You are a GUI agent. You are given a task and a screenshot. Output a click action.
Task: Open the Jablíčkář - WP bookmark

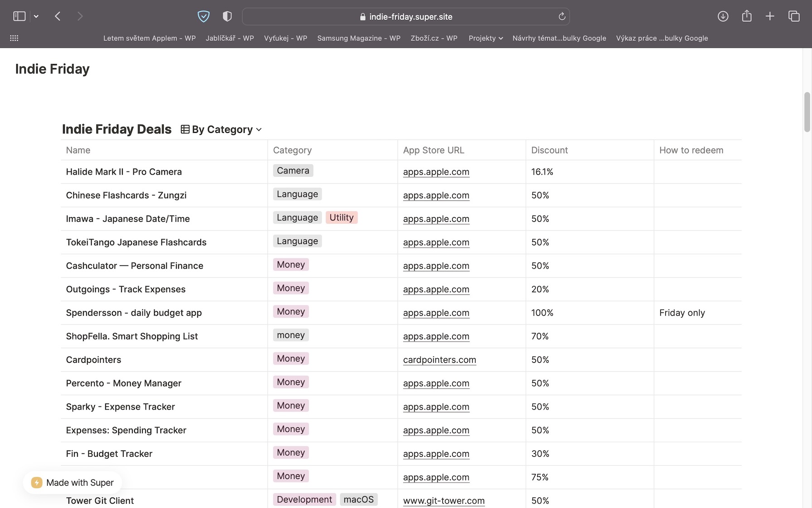tap(230, 38)
